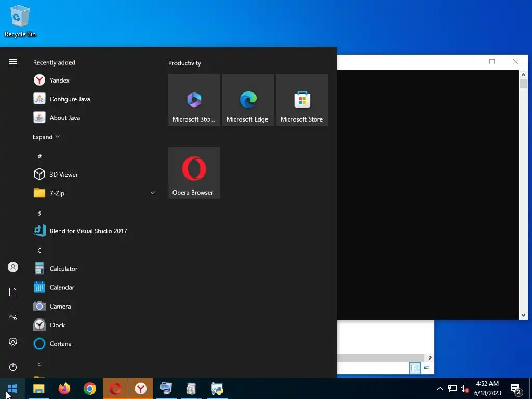Click horizontal scrollbar right arrow in window
The width and height of the screenshot is (532, 399).
[430, 357]
